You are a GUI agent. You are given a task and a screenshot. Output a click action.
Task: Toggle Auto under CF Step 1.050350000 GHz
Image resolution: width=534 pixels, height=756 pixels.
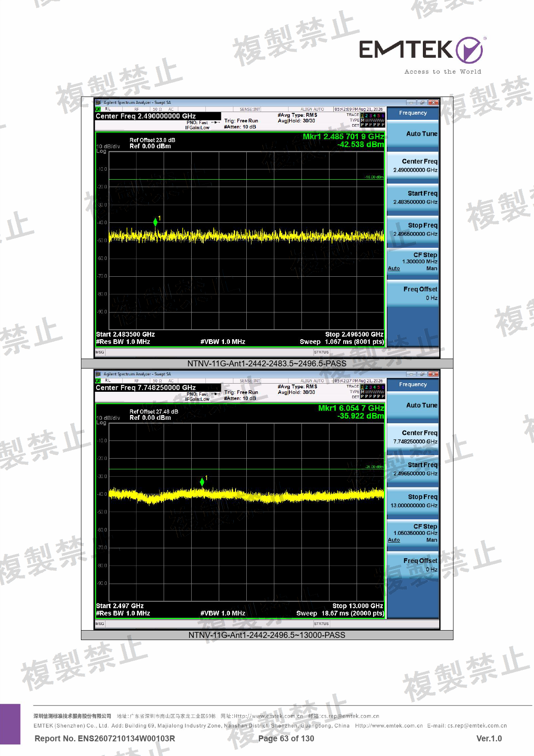click(x=394, y=540)
